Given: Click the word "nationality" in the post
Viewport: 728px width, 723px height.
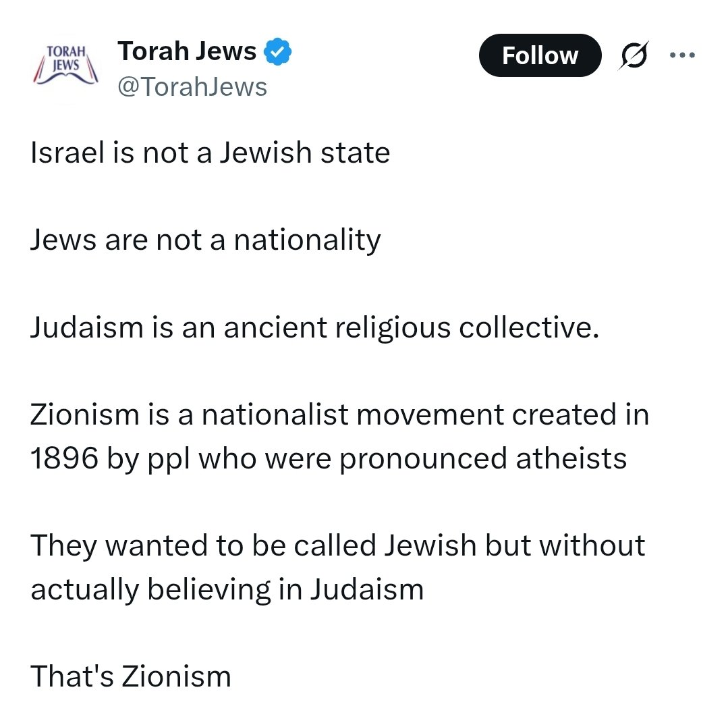Looking at the screenshot, I should tap(308, 240).
